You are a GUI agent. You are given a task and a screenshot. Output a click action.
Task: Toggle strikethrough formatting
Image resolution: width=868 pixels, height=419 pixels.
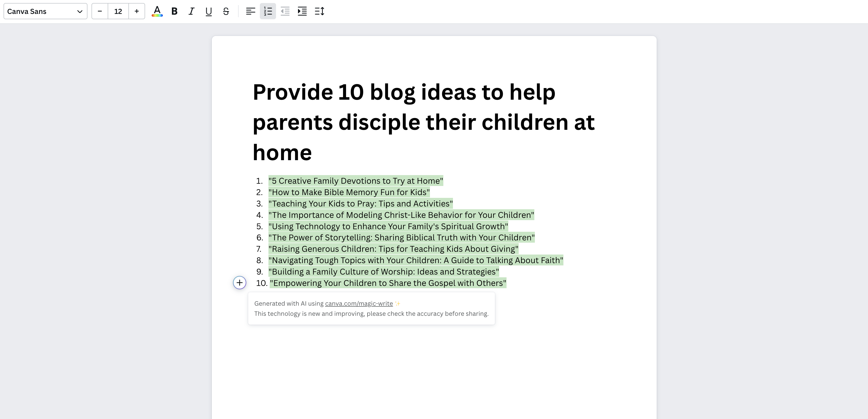tap(226, 11)
